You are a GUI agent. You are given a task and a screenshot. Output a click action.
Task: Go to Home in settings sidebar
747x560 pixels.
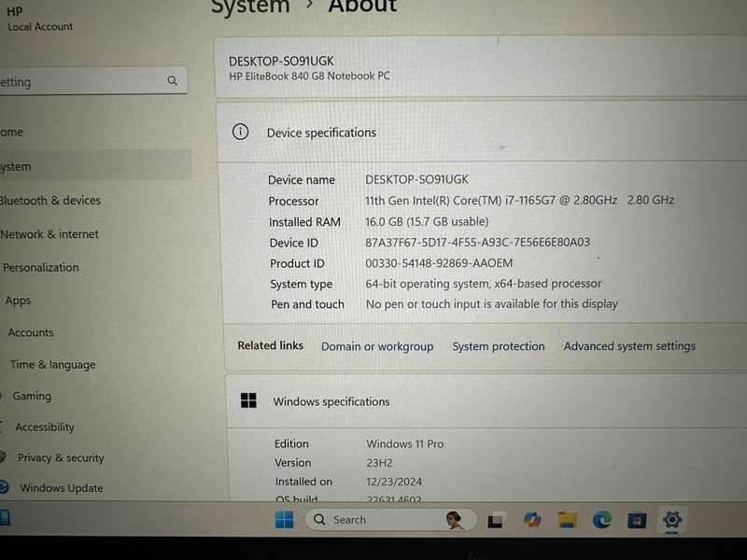(11, 132)
